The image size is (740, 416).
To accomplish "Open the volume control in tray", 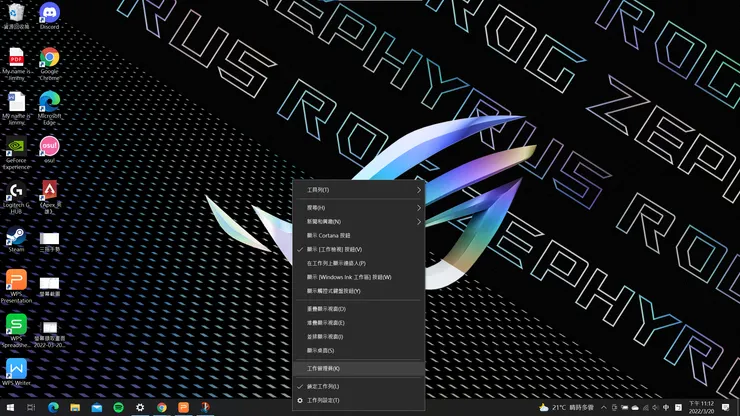I will [655, 408].
